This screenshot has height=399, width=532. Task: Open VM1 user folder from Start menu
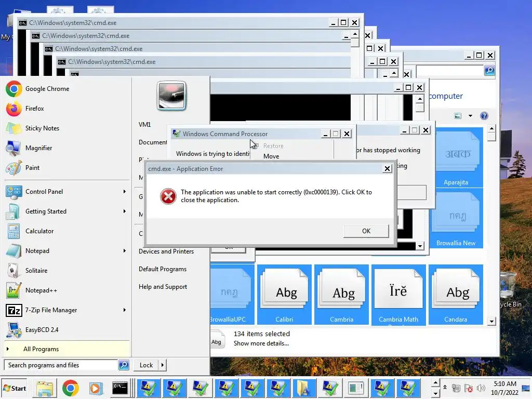pos(144,125)
